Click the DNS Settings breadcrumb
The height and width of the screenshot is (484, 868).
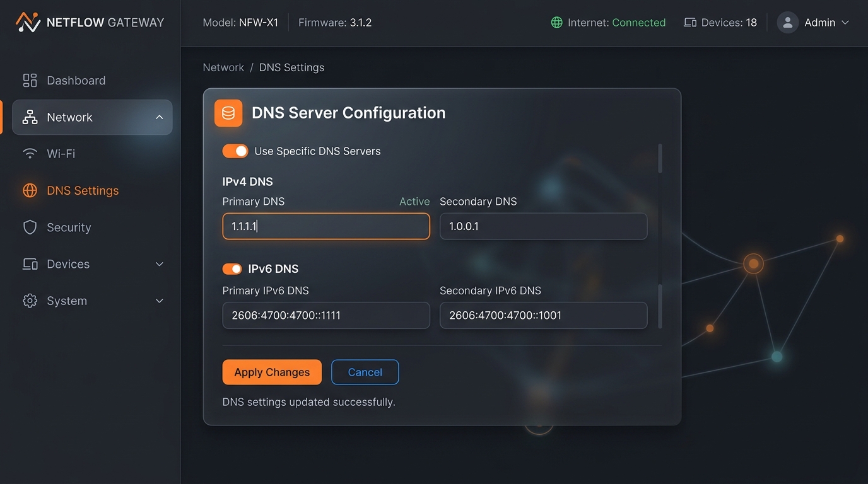click(291, 67)
